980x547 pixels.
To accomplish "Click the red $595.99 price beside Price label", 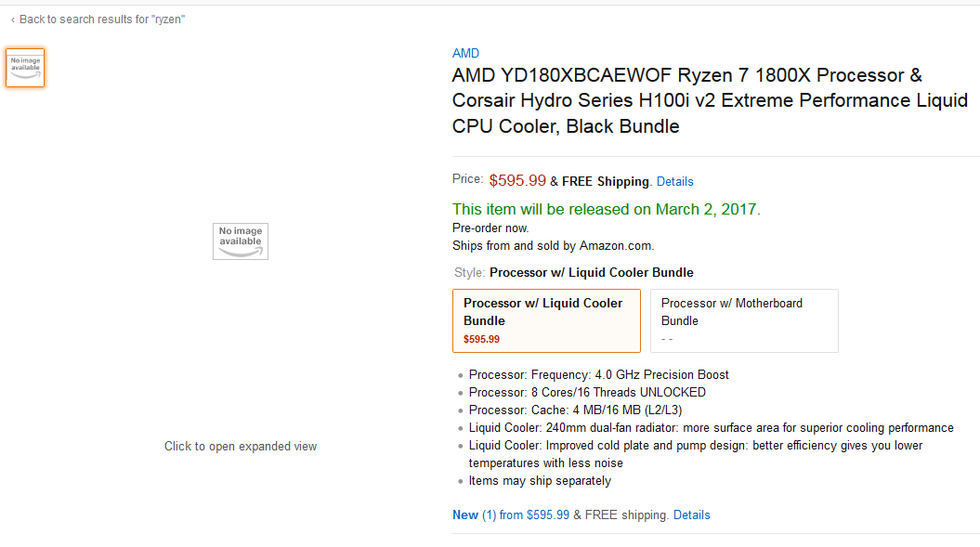I will [x=517, y=181].
